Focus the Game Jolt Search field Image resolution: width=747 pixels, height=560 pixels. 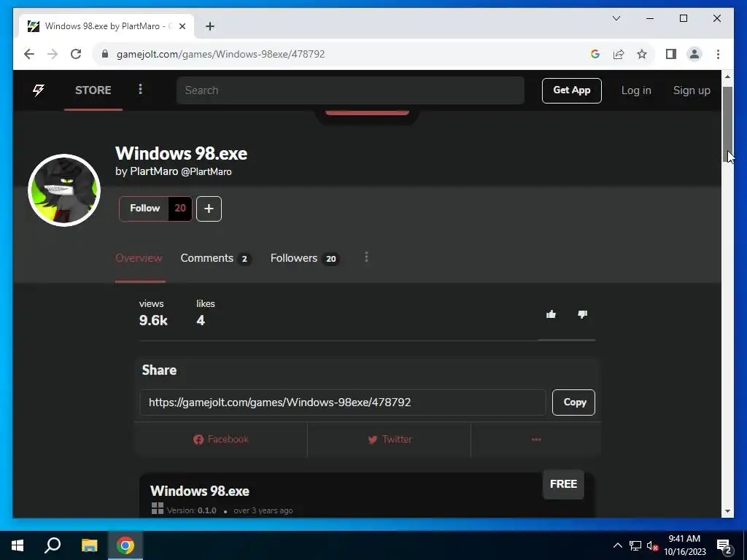[350, 90]
